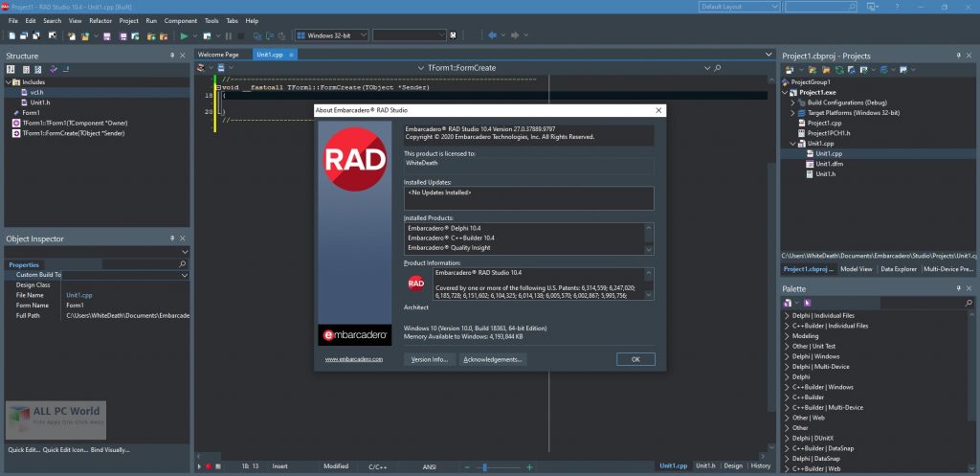This screenshot has width=980, height=476.
Task: Open the Default Layout dropdown
Action: pyautogui.click(x=774, y=7)
